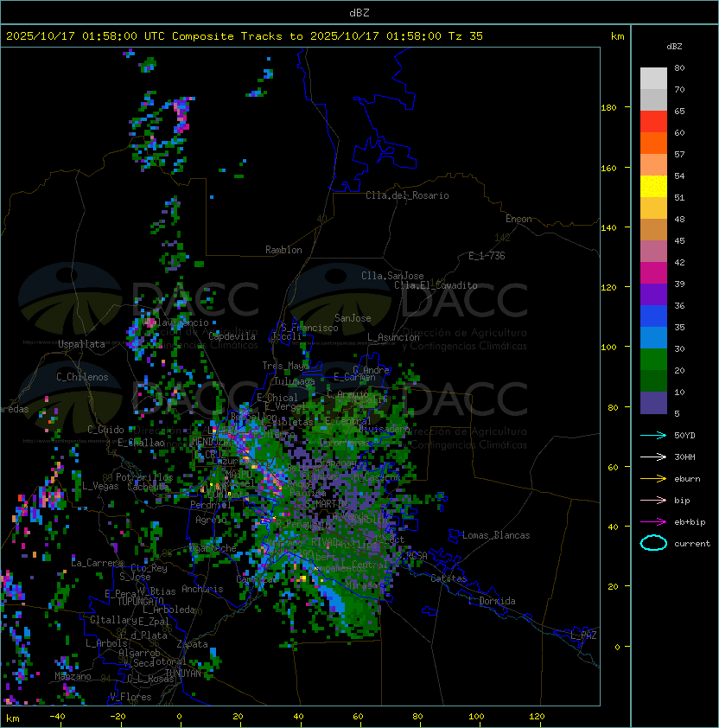Pick the red 60-65 dBZ color swatch
The width and height of the screenshot is (719, 728).
[653, 122]
